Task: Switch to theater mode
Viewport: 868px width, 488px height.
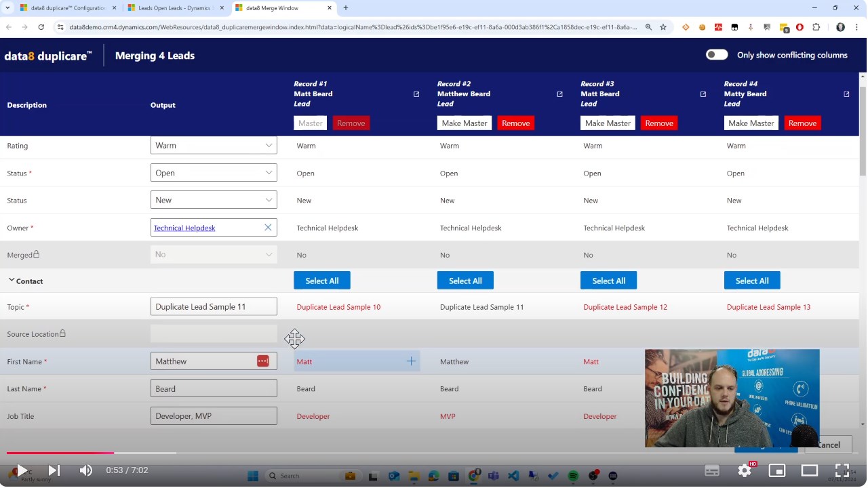Action: click(x=810, y=470)
